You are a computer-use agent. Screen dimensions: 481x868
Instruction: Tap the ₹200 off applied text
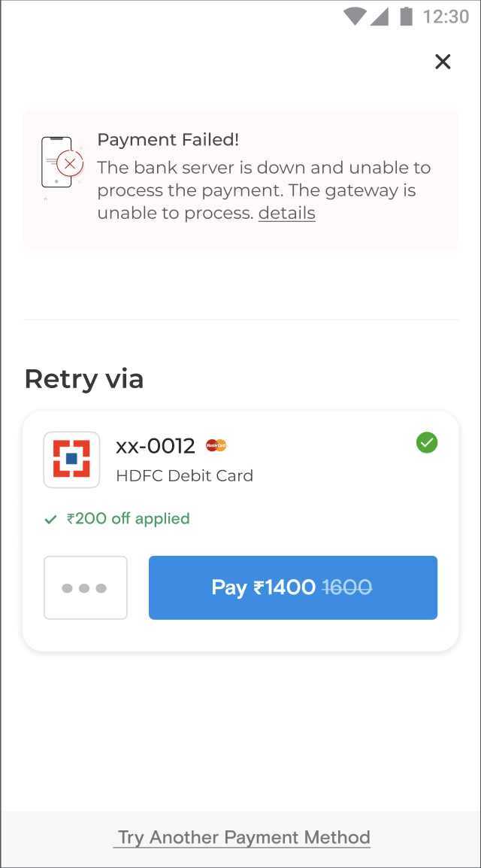pyautogui.click(x=129, y=518)
